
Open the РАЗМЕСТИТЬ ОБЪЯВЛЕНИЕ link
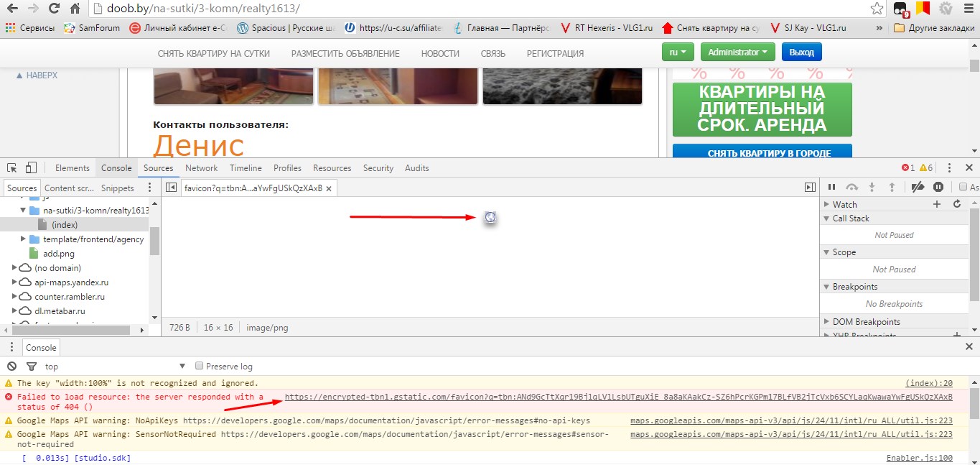(345, 53)
